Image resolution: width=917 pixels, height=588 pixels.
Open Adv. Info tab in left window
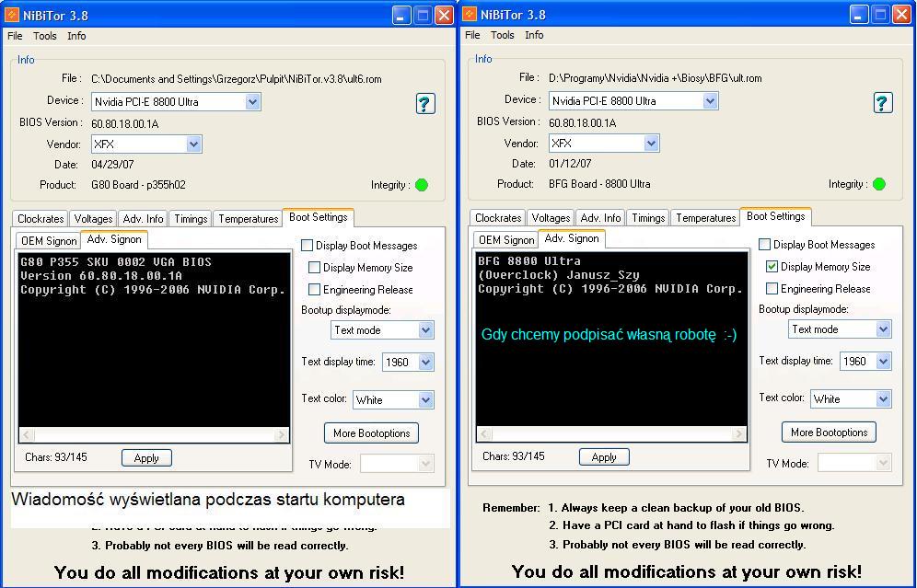(x=143, y=219)
